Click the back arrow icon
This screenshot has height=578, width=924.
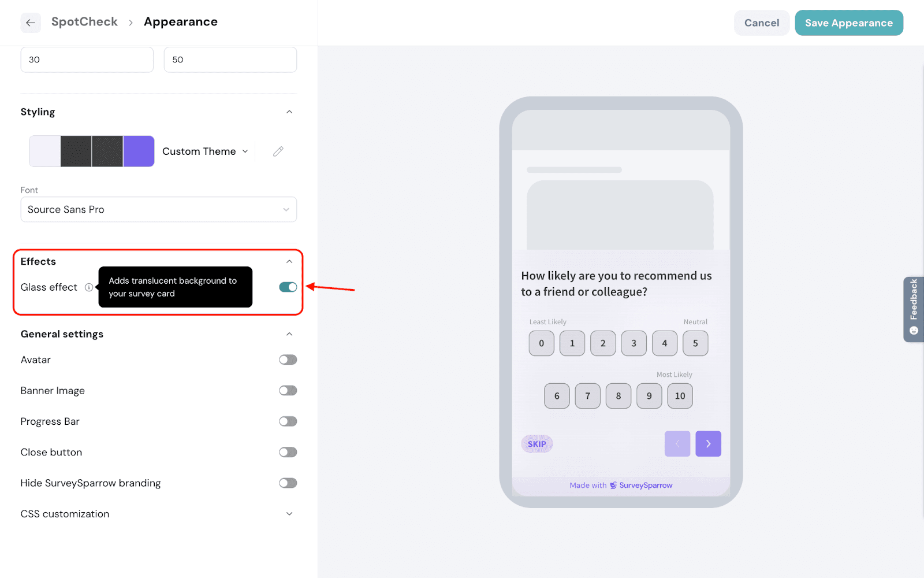tap(31, 23)
